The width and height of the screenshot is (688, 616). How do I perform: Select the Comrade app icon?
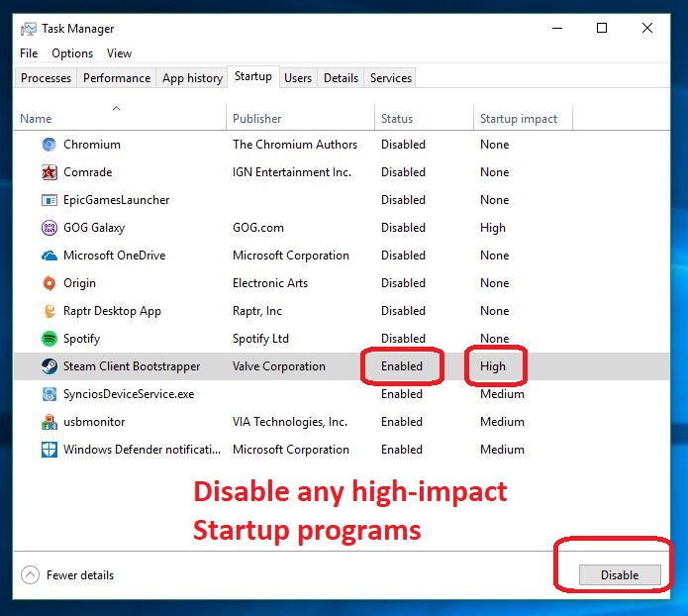click(x=49, y=172)
